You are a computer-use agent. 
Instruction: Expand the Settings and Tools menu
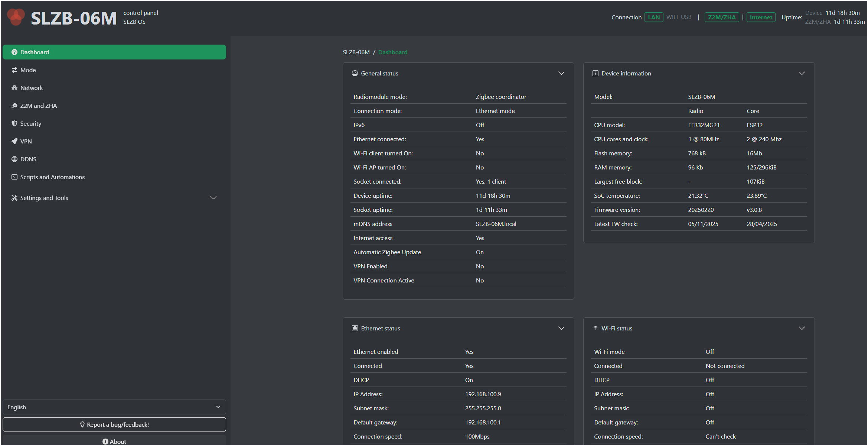coord(213,198)
